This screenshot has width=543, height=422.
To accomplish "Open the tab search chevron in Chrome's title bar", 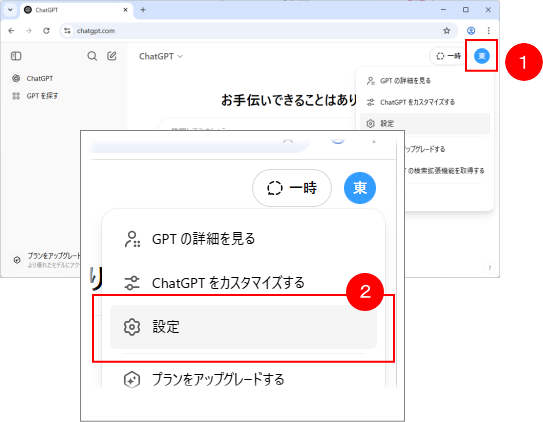I will [x=10, y=10].
